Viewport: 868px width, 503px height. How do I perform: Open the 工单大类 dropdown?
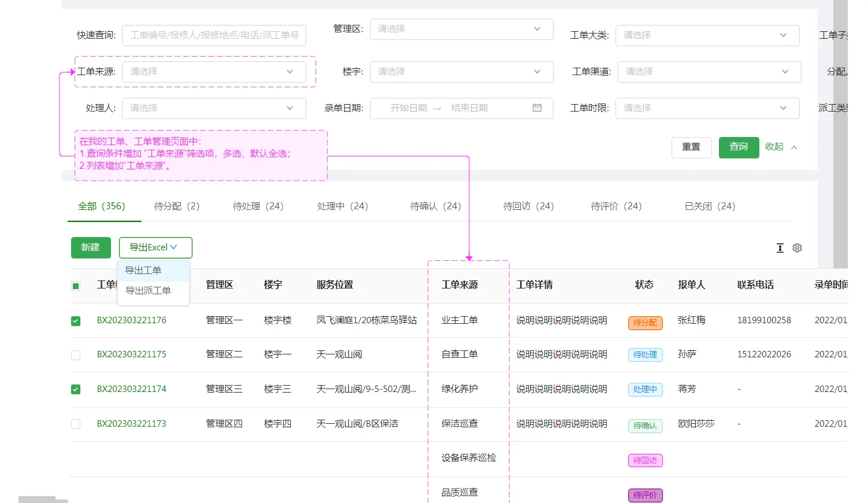point(707,35)
